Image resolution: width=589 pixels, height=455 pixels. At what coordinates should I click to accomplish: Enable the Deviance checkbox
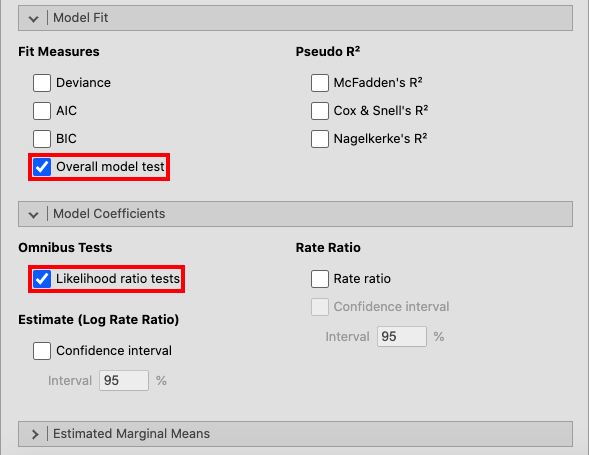pyautogui.click(x=42, y=83)
